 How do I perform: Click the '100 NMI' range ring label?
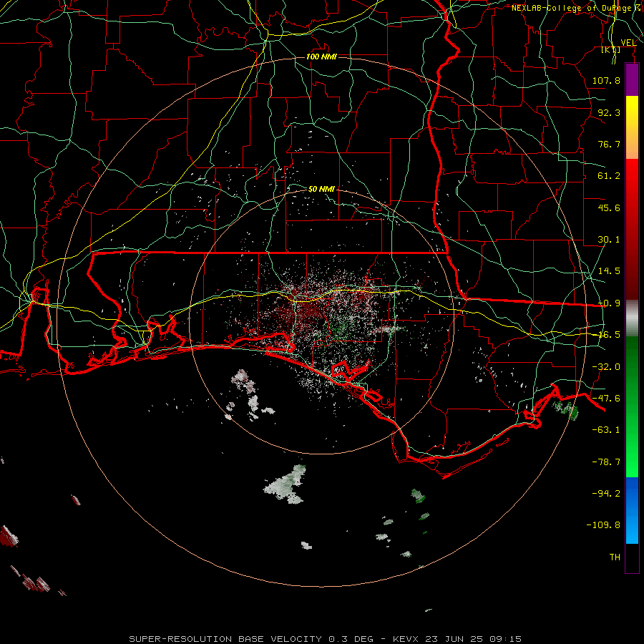[x=321, y=57]
